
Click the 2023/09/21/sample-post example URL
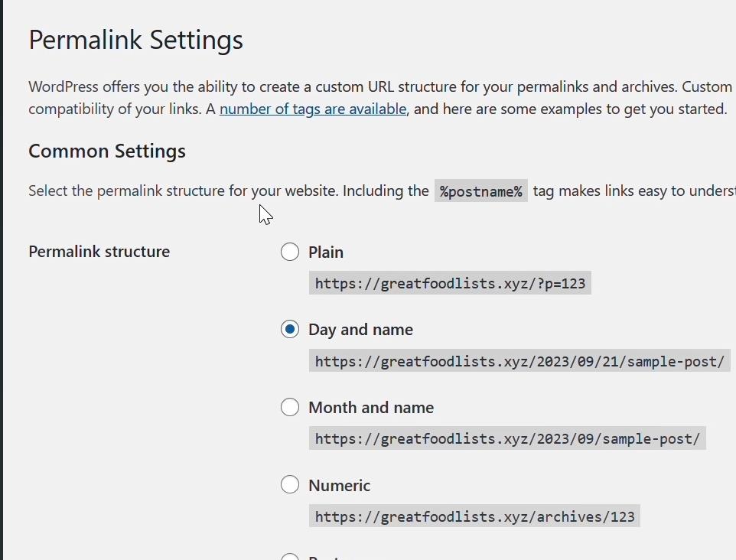click(519, 361)
